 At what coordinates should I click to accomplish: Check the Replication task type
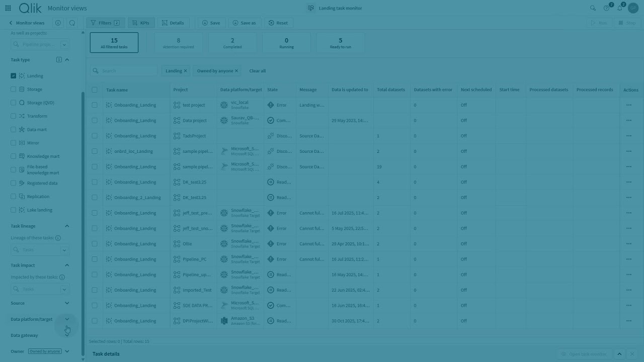pyautogui.click(x=14, y=197)
